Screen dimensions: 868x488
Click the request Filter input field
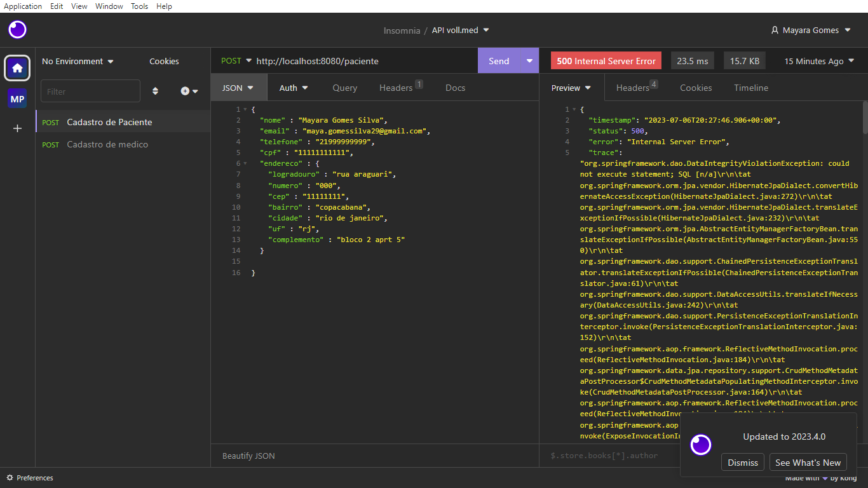tap(90, 91)
